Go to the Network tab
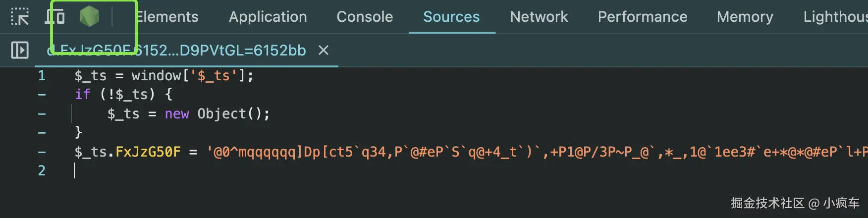The image size is (868, 218). click(x=539, y=17)
